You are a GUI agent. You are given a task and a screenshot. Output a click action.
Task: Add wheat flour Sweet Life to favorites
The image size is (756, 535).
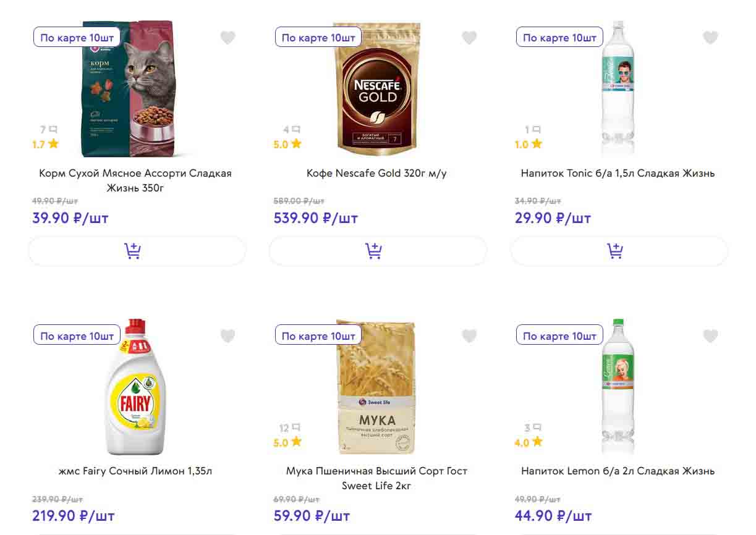469,336
